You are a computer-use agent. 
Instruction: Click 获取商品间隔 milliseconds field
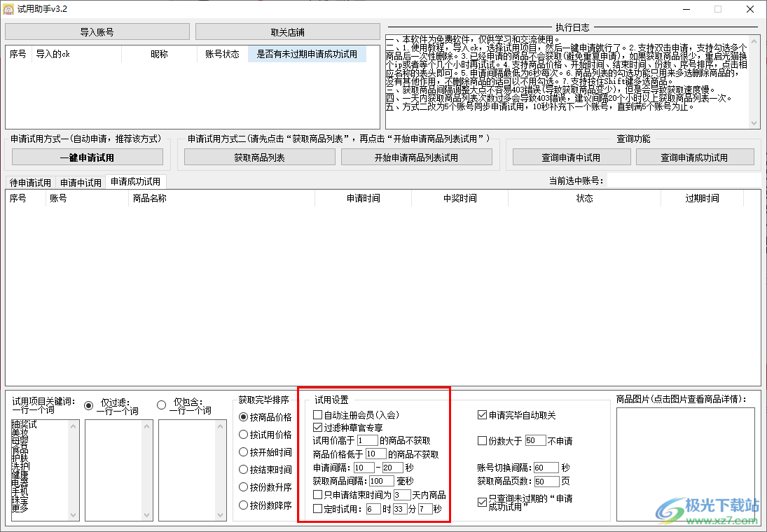382,481
